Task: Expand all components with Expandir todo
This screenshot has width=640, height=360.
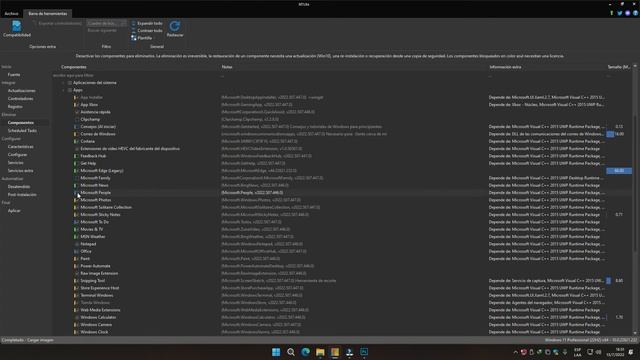Action: click(147, 23)
